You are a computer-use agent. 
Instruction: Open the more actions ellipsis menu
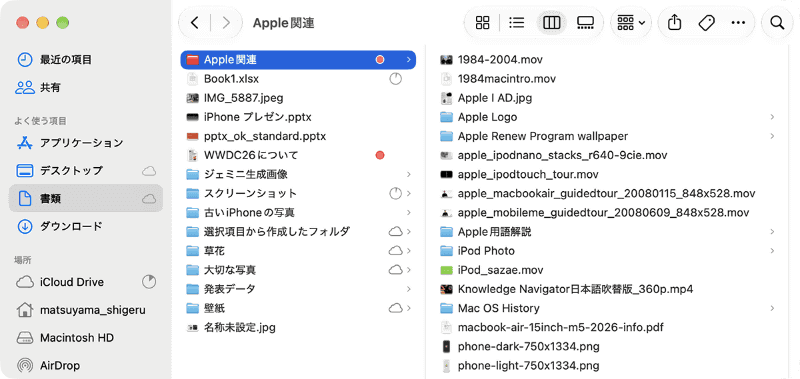tap(738, 22)
